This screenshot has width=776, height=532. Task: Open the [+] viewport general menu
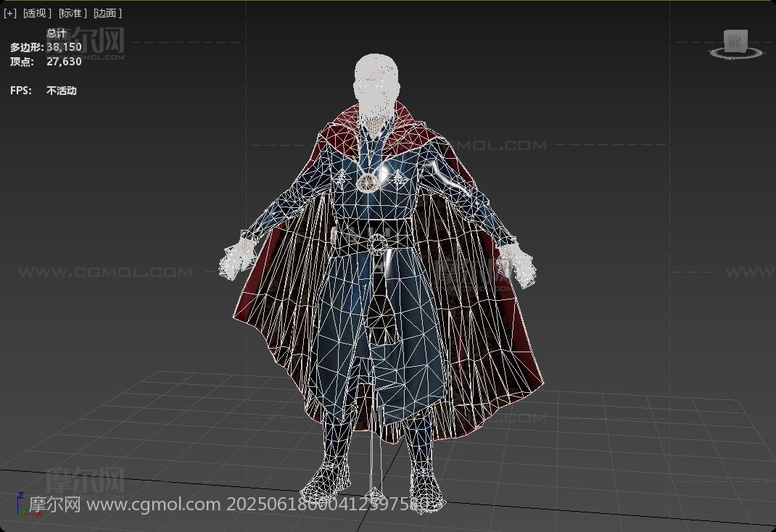click(10, 13)
